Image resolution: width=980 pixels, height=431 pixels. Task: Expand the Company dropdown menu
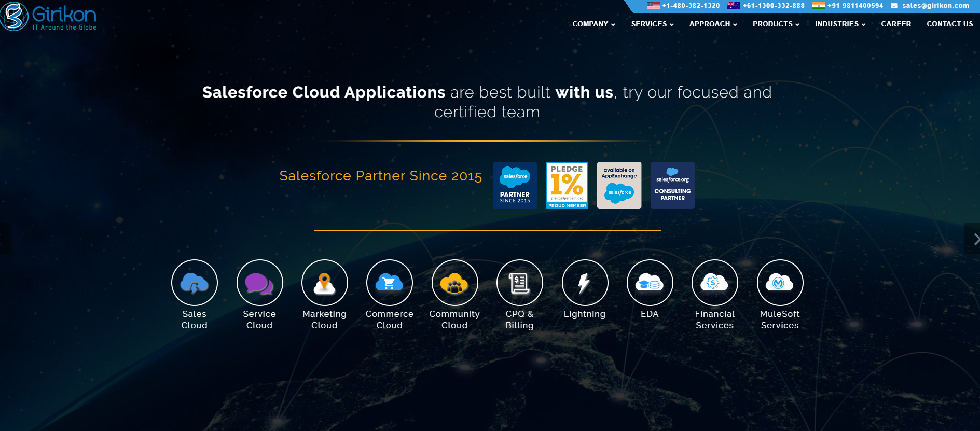coord(593,24)
